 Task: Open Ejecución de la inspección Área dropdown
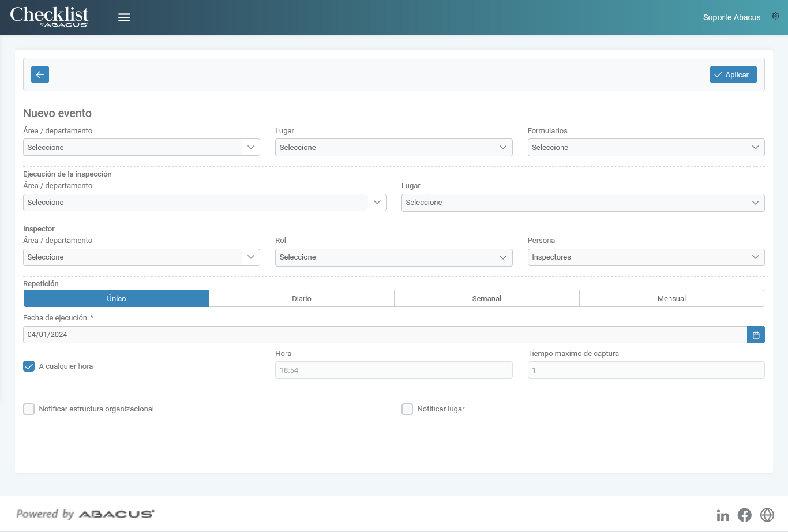click(x=205, y=203)
